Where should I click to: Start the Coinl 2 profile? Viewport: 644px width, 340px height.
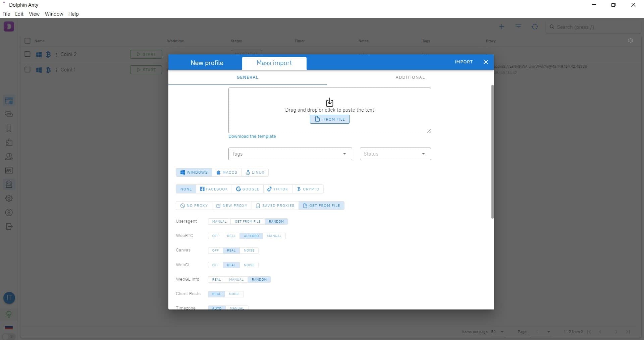(x=146, y=54)
